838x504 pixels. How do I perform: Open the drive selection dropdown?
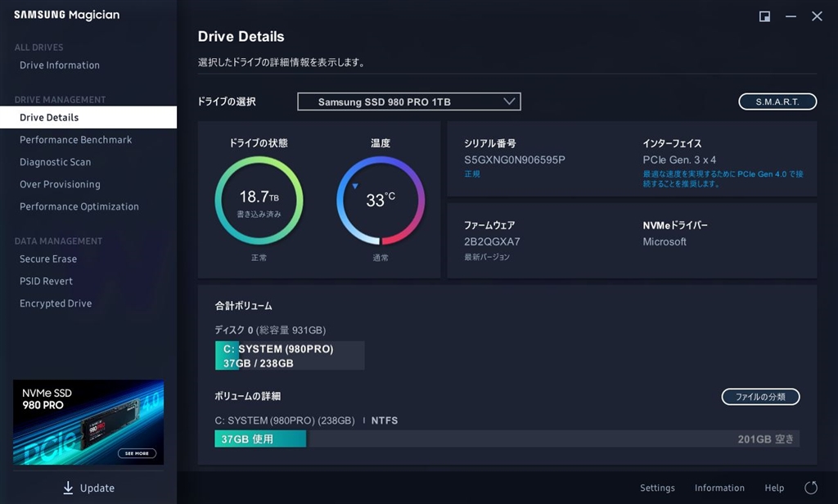pyautogui.click(x=409, y=101)
